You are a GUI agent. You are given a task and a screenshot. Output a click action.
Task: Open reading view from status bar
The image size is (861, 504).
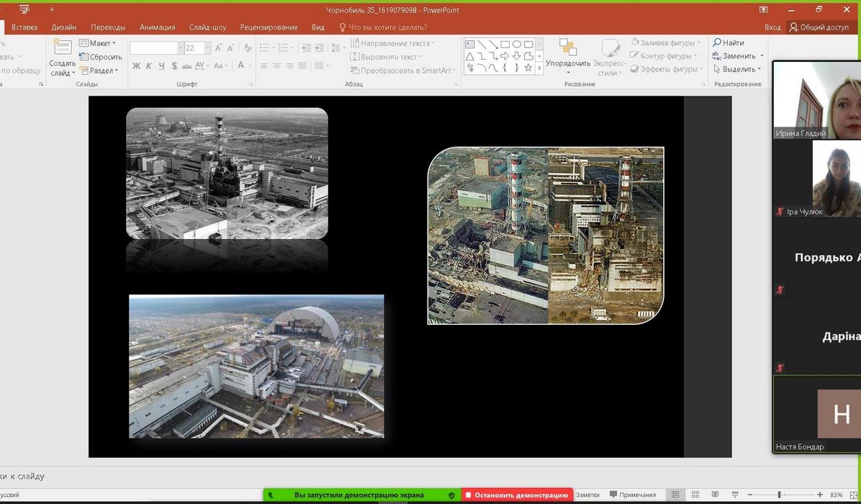click(x=715, y=495)
